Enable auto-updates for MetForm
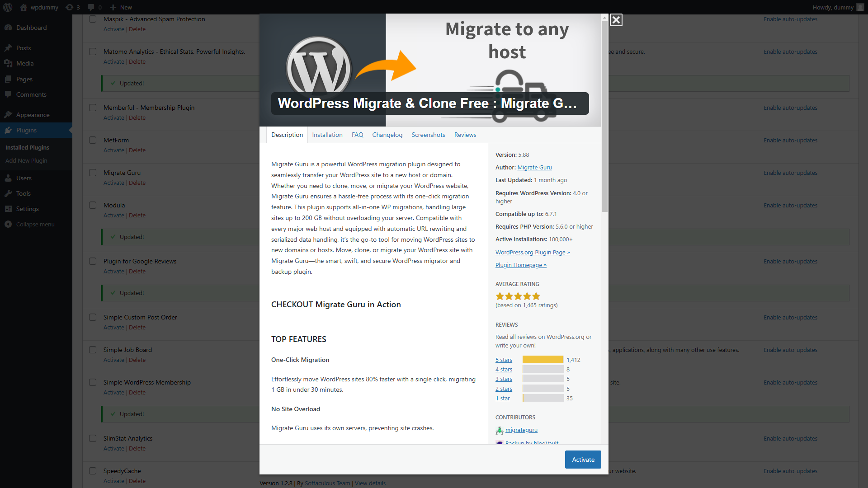 (x=790, y=140)
